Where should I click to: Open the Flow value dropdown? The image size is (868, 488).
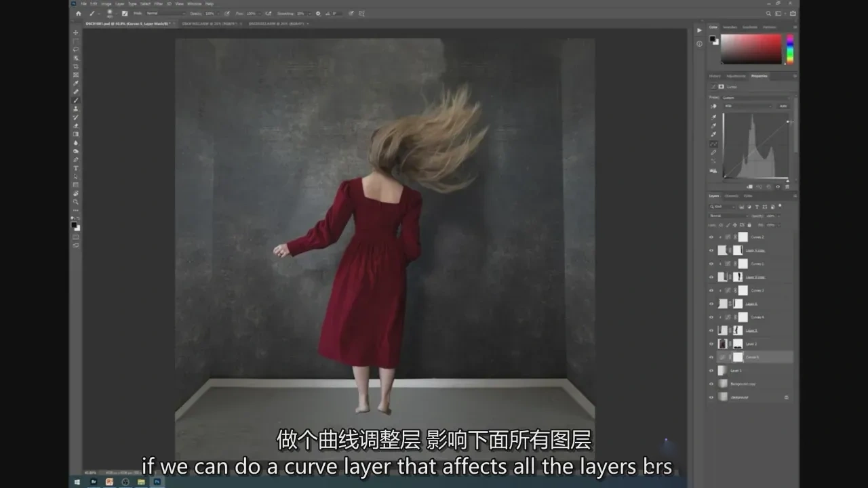pyautogui.click(x=259, y=14)
